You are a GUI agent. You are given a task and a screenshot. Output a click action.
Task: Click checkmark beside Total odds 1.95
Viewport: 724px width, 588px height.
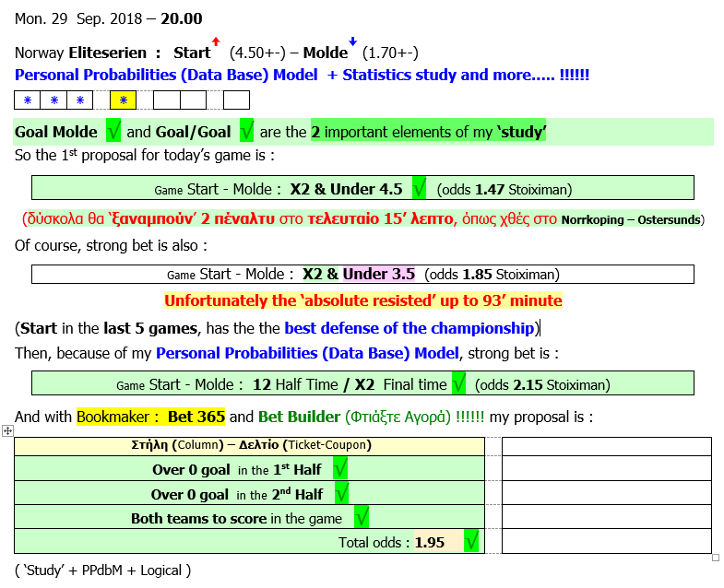point(471,541)
